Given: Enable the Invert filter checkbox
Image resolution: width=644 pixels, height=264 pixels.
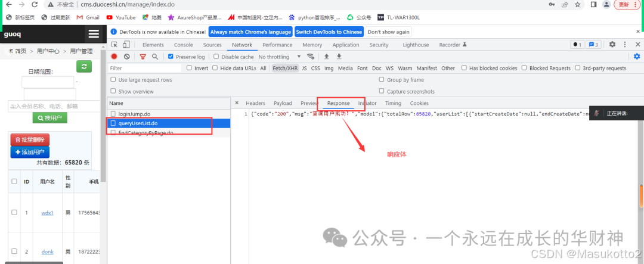Looking at the screenshot, I should point(190,68).
